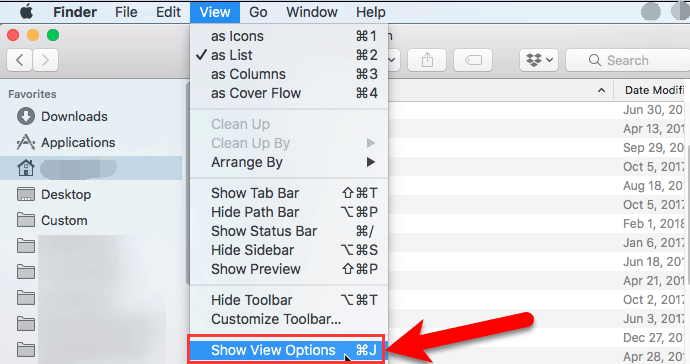Expand the Arrange By submenu
This screenshot has height=364, width=690.
[x=289, y=162]
